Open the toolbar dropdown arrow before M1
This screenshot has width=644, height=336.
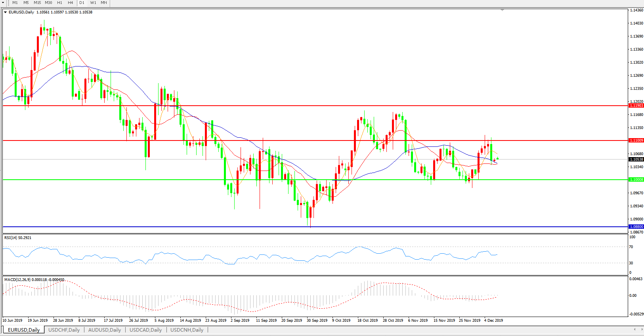click(3, 3)
